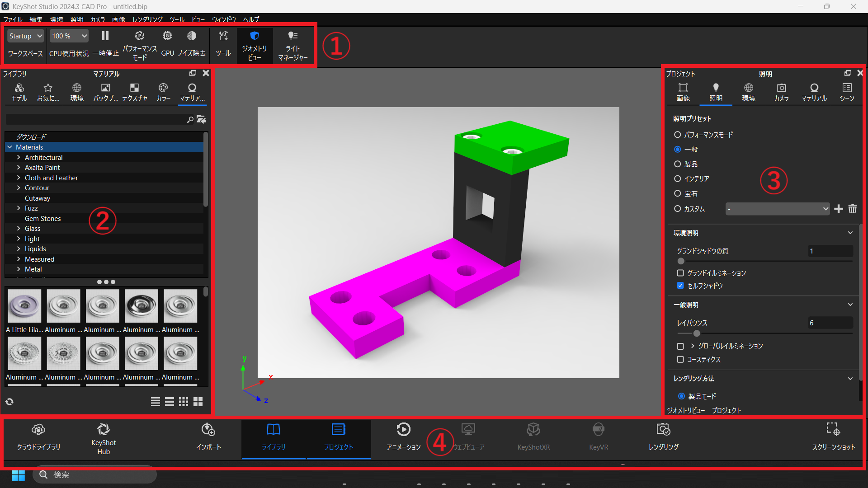Screen dimensions: 868x488
Task: Adjust the レイバウンス slider
Action: (x=697, y=333)
